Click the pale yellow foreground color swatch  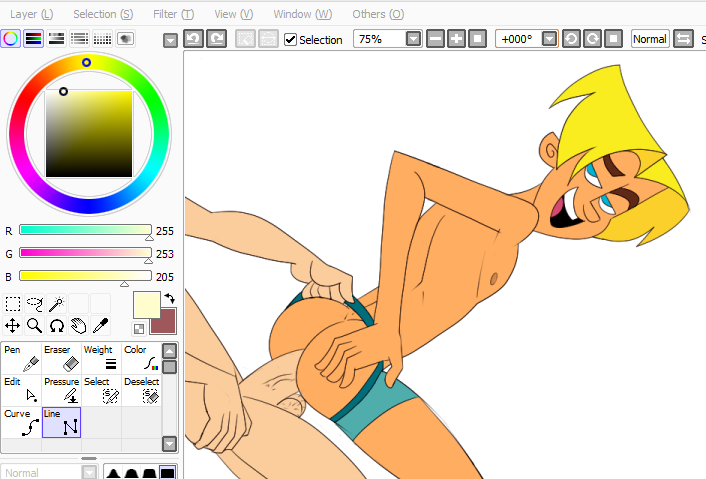click(146, 304)
